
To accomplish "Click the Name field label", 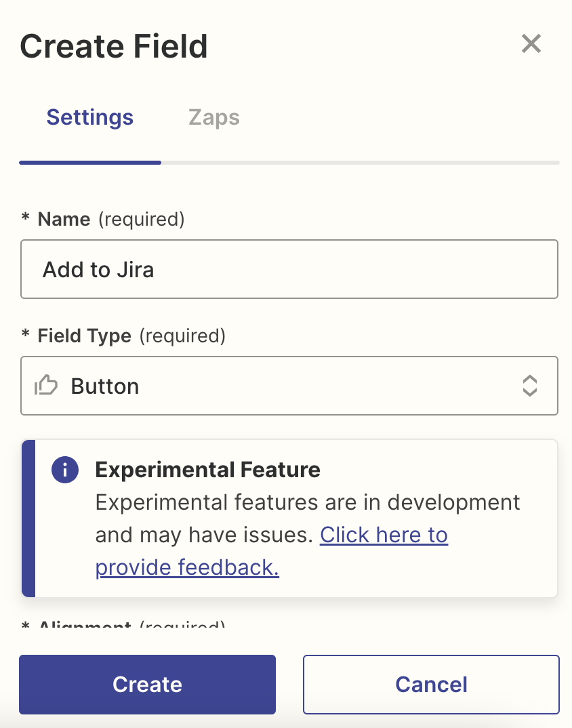I will 64,219.
